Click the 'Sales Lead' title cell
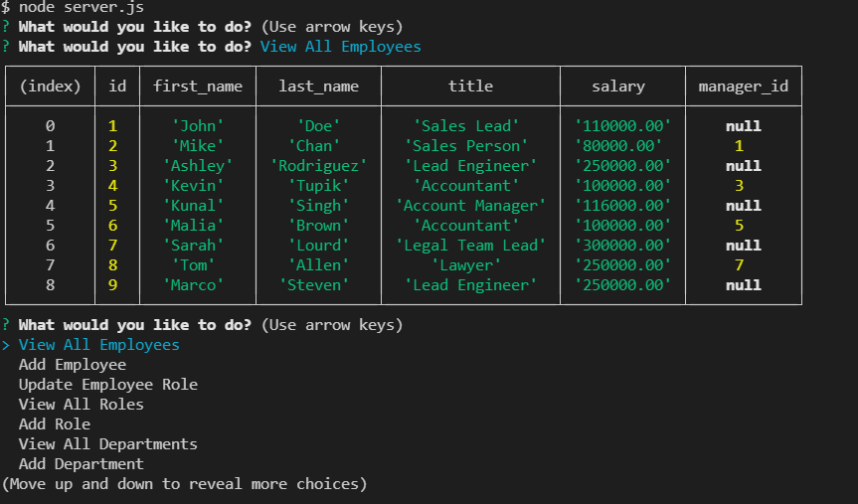The image size is (858, 504). (466, 126)
